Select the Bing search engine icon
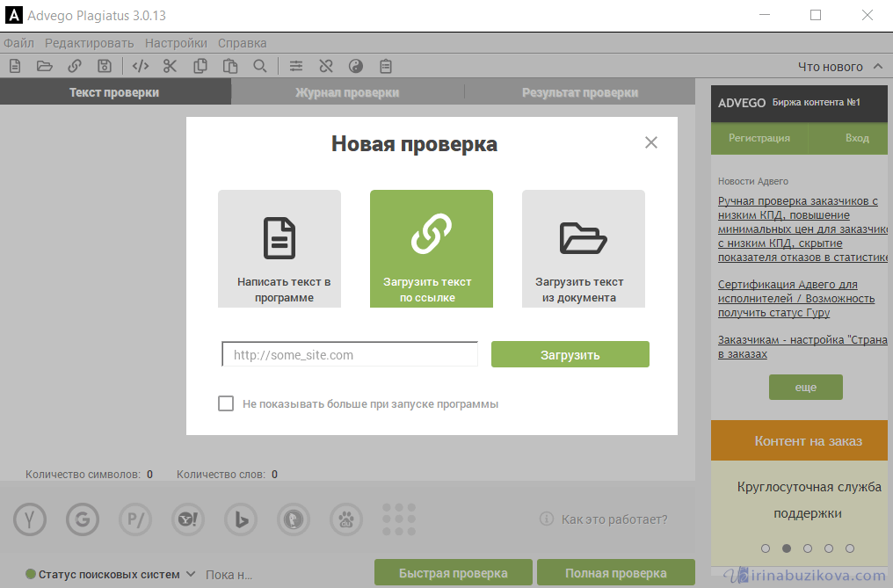The width and height of the screenshot is (893, 588). click(x=241, y=519)
